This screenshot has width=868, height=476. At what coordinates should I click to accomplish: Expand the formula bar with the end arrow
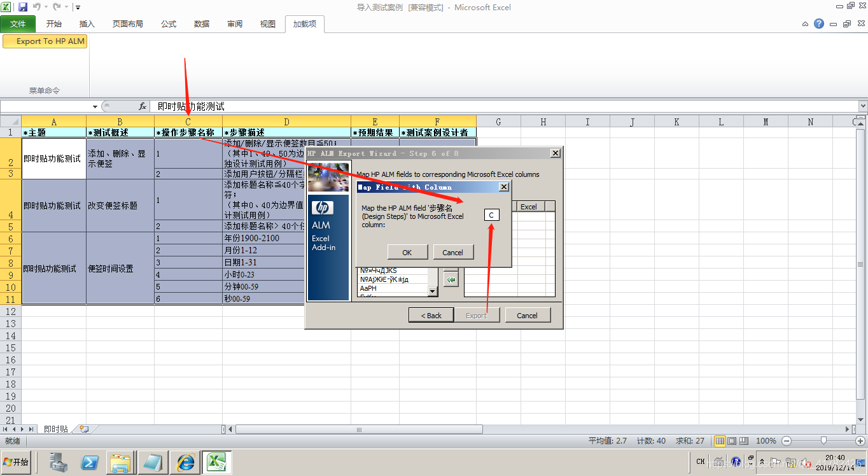tap(863, 107)
